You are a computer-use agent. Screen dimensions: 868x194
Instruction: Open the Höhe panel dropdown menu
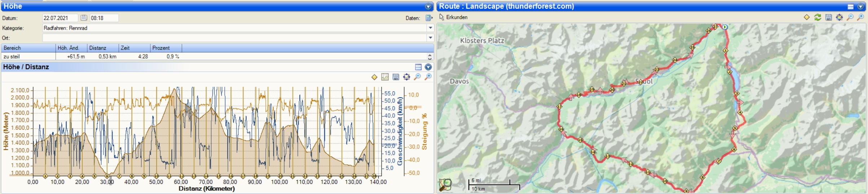pos(428,7)
